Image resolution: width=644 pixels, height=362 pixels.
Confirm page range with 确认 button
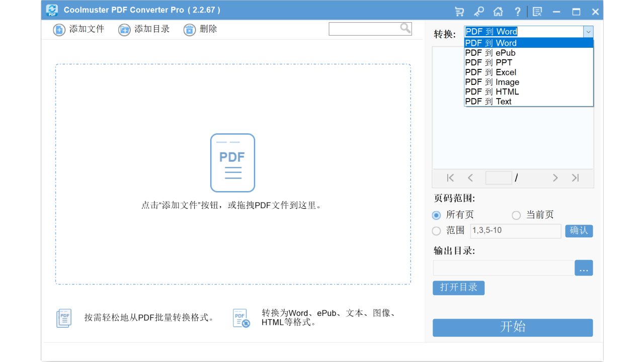pos(579,231)
